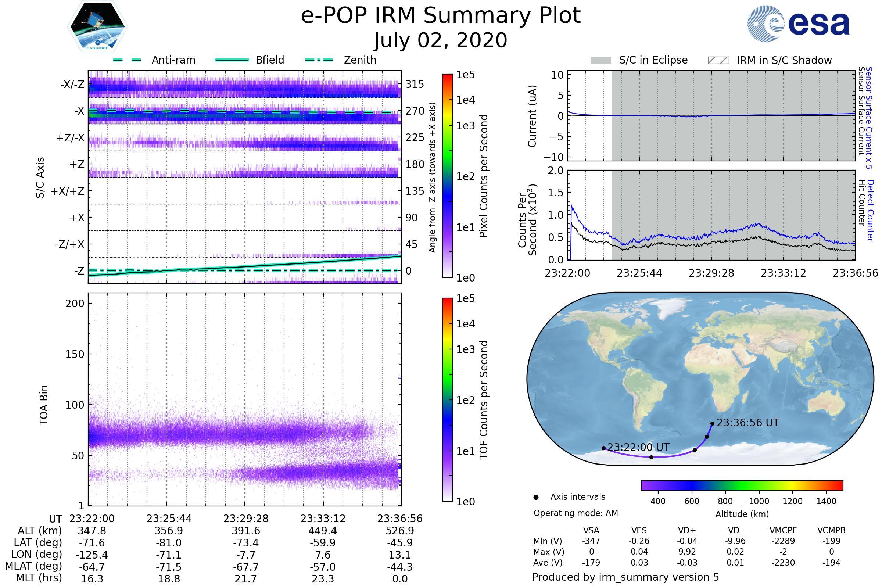The width and height of the screenshot is (882, 588).
Task: Click the ESA logo
Action: click(798, 24)
